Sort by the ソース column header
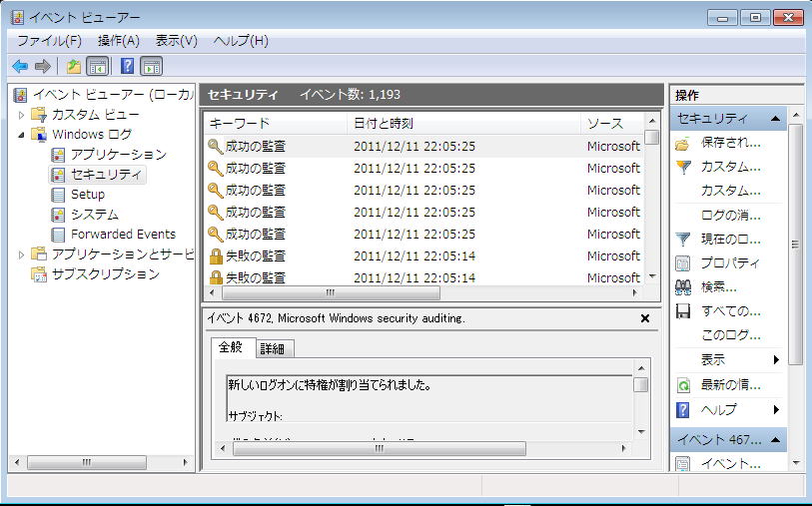Viewport: 812px width, 506px height. pyautogui.click(x=612, y=123)
